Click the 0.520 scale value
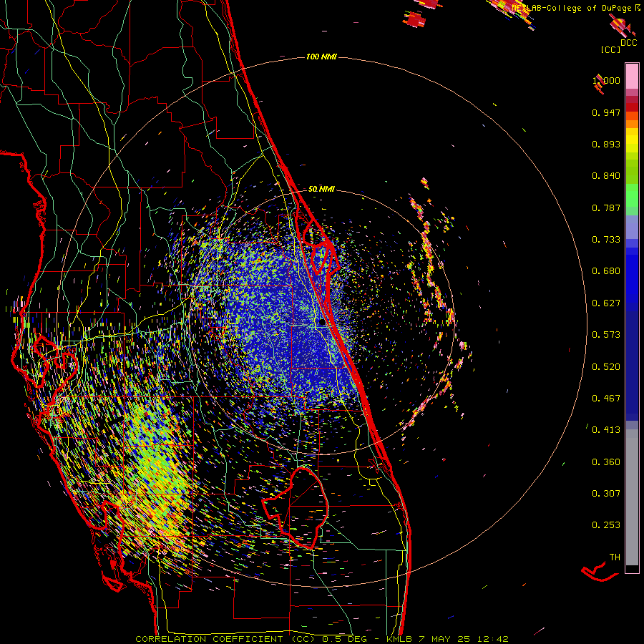Viewport: 644px width, 644px height. (x=606, y=367)
